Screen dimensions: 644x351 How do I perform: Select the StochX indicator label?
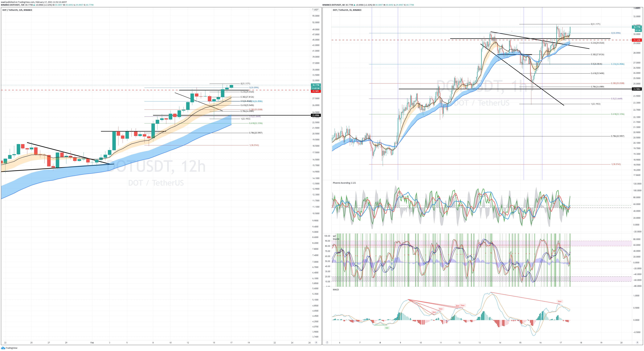click(x=336, y=239)
